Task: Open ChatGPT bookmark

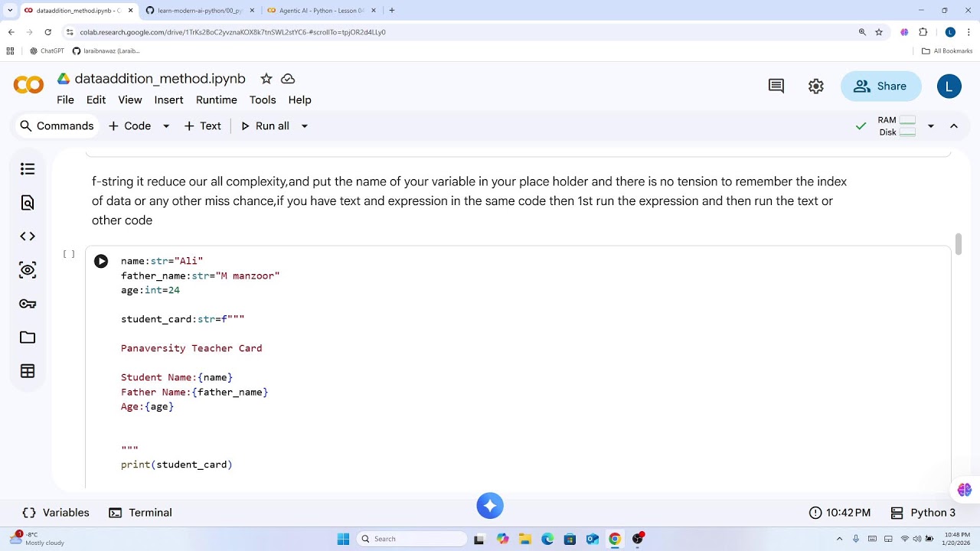Action: click(x=47, y=51)
